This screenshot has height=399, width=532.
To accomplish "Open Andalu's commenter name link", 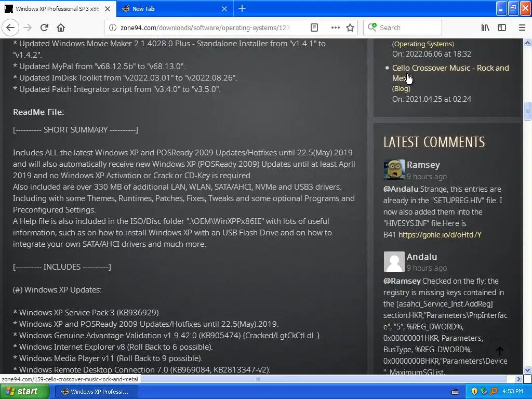I will [x=422, y=257].
